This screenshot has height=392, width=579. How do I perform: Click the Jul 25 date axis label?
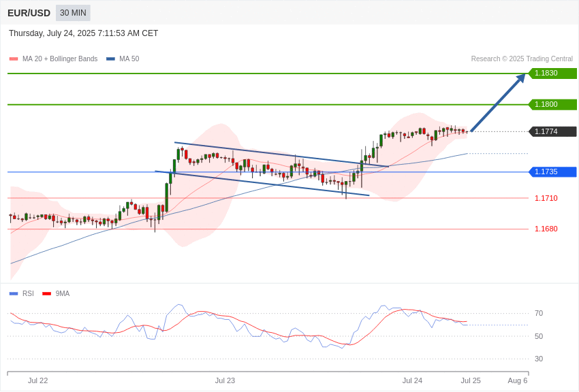471,380
